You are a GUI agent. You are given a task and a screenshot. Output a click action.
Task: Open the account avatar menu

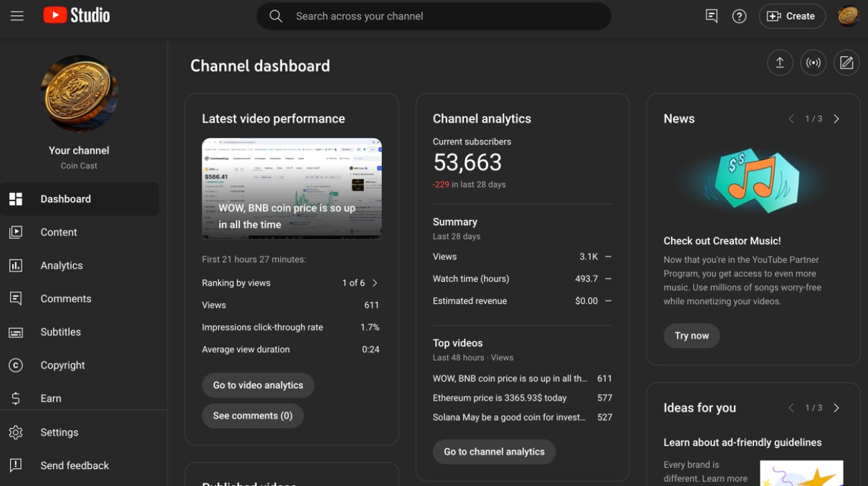pos(848,16)
